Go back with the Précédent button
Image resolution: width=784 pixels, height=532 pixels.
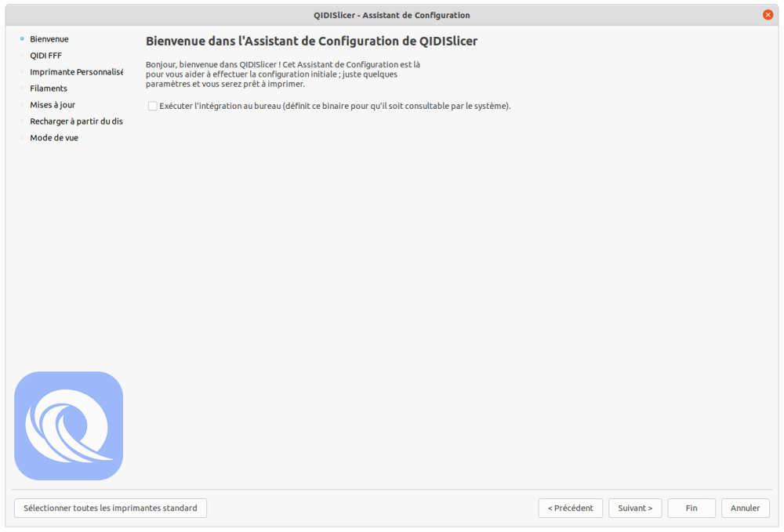click(x=571, y=508)
